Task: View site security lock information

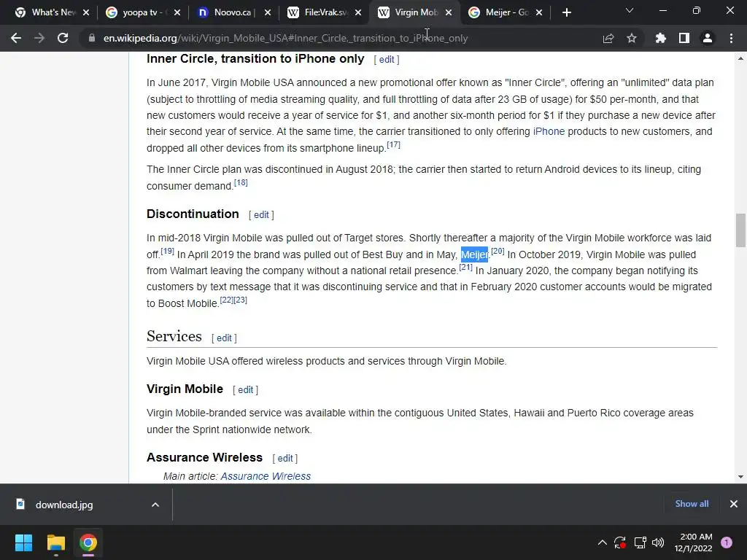Action: point(92,38)
